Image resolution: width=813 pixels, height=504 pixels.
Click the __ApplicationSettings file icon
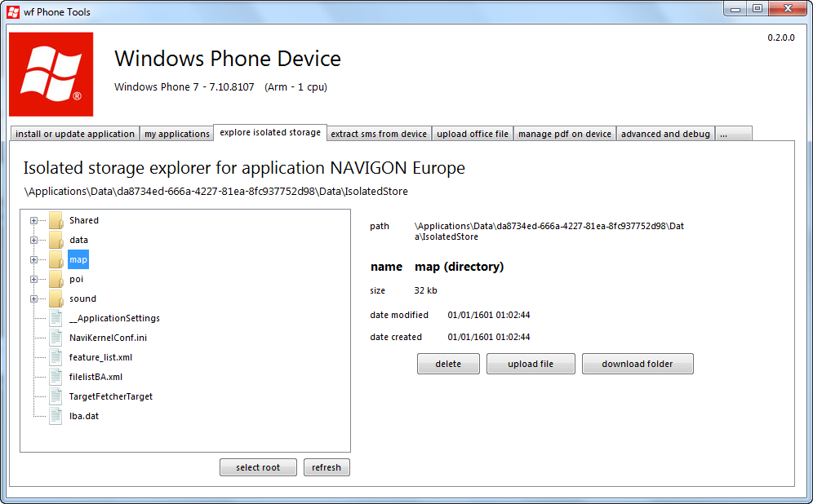click(56, 318)
